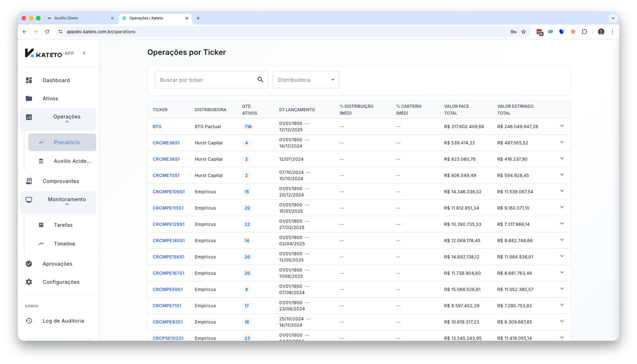The height and width of the screenshot is (364, 637).
Task: Open the Distribuidora dropdown filter
Action: (x=306, y=80)
